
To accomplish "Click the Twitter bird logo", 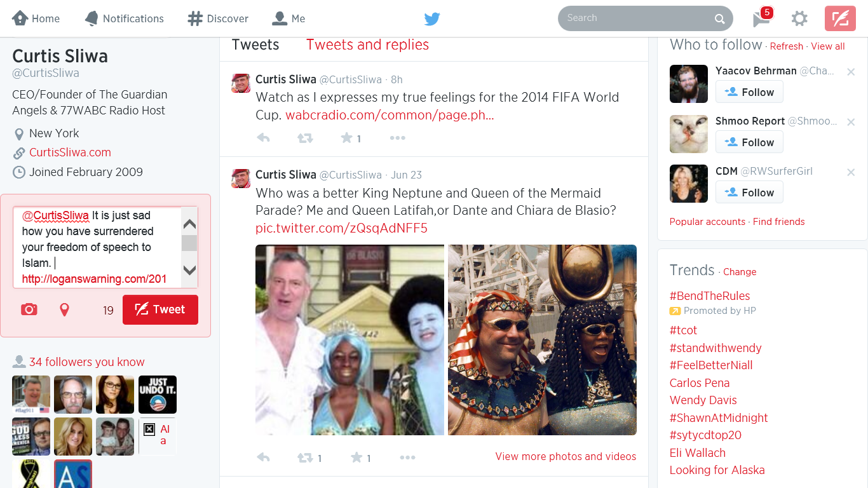I will (x=432, y=18).
